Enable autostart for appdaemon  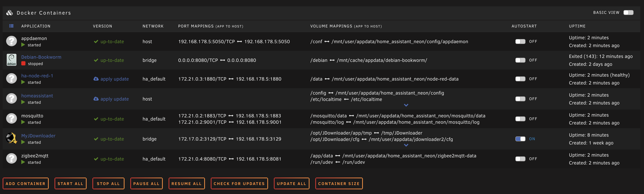(x=520, y=41)
